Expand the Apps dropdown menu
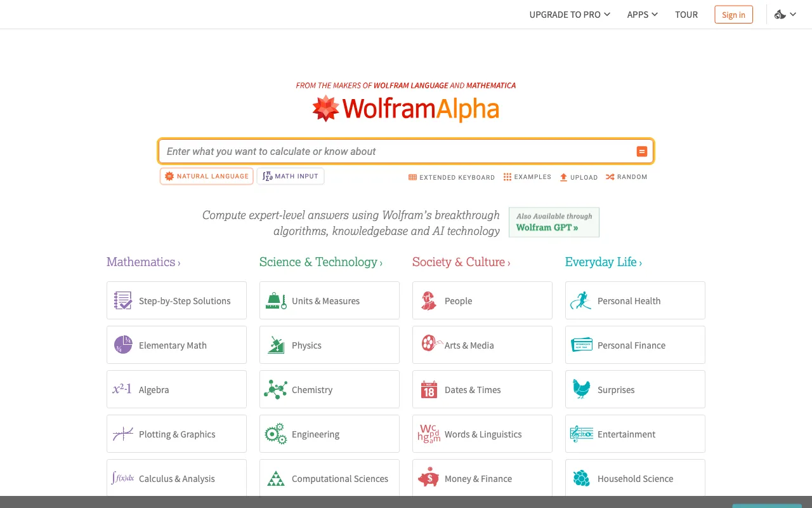 click(x=643, y=15)
